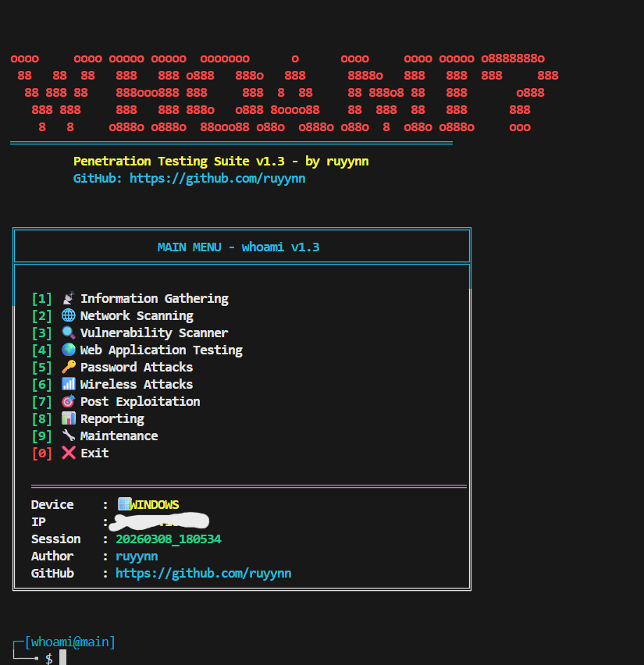The width and height of the screenshot is (644, 665).
Task: Click the Reporting label
Action: pos(112,419)
